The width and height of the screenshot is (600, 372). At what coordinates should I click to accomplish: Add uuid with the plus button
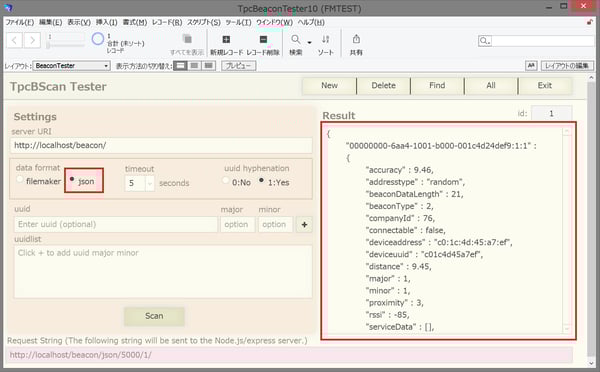point(304,225)
